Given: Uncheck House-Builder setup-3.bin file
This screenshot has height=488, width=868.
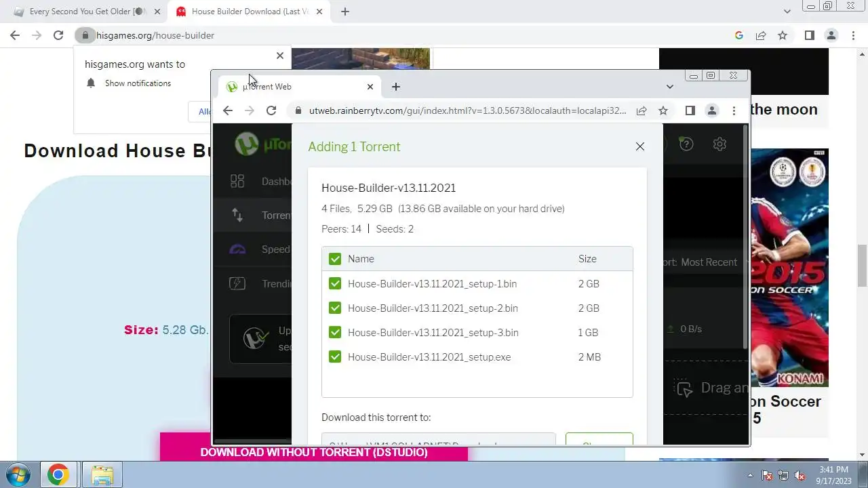Looking at the screenshot, I should (x=335, y=332).
